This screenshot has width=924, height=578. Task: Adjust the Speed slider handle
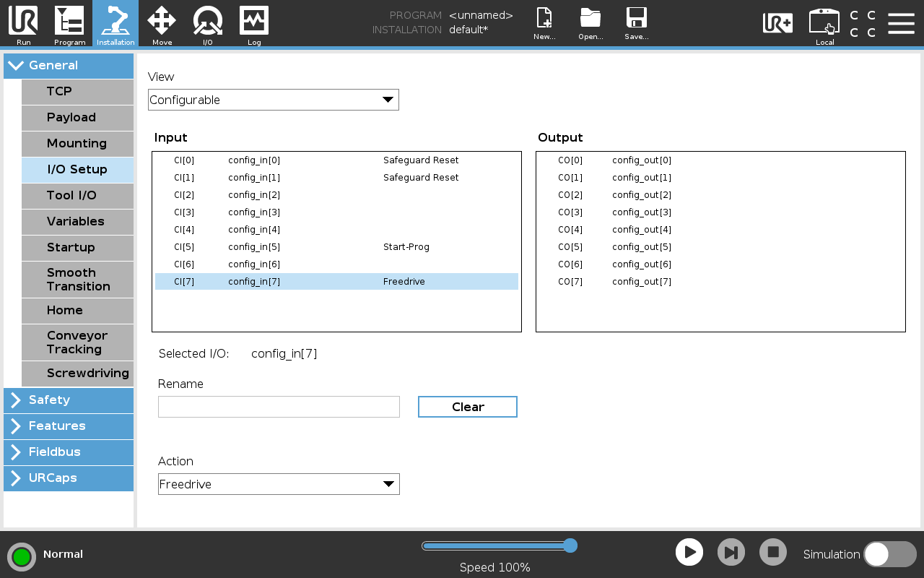(x=570, y=545)
